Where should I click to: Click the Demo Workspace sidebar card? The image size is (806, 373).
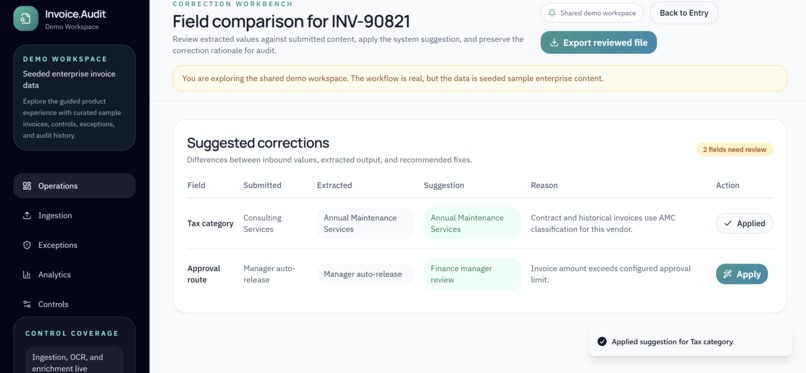(75, 98)
